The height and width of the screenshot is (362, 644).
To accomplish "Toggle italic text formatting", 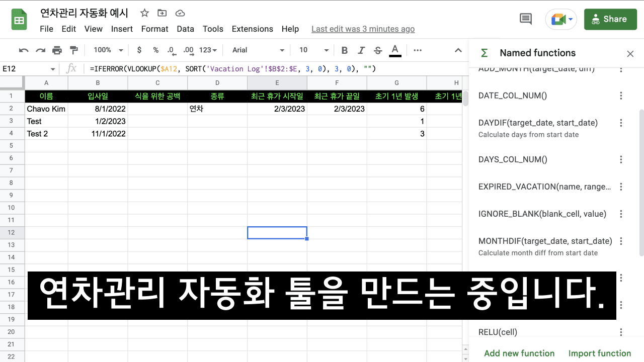I will [x=361, y=50].
